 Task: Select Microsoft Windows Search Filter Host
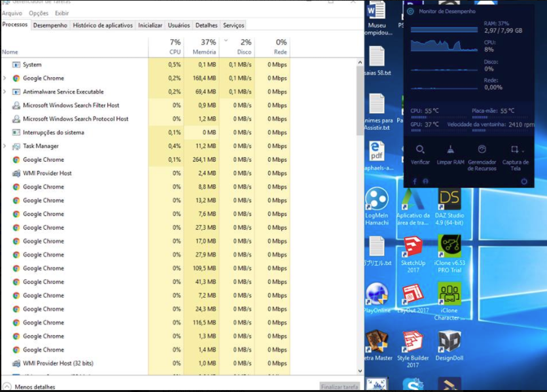[145, 105]
